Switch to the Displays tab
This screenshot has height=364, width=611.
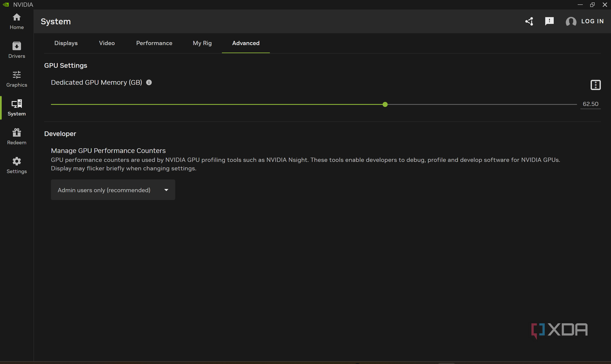click(66, 43)
